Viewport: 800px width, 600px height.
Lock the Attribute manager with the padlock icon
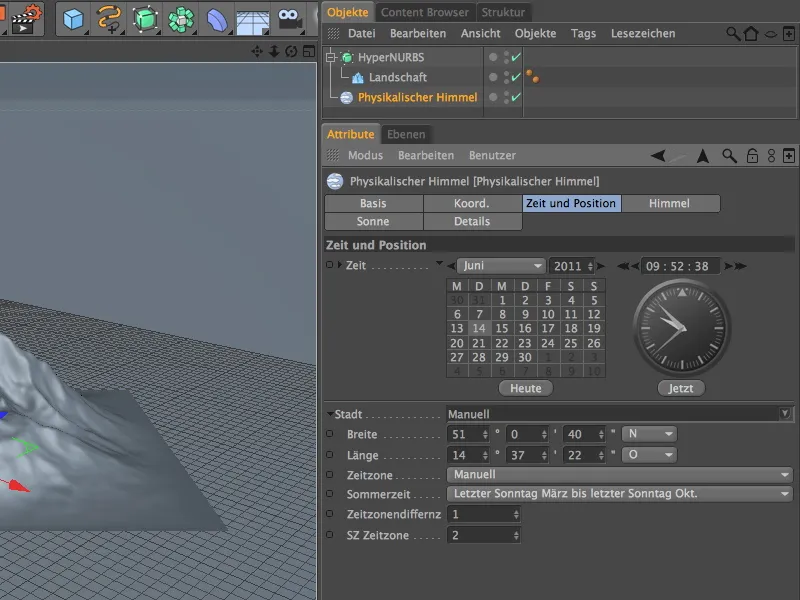tap(752, 156)
